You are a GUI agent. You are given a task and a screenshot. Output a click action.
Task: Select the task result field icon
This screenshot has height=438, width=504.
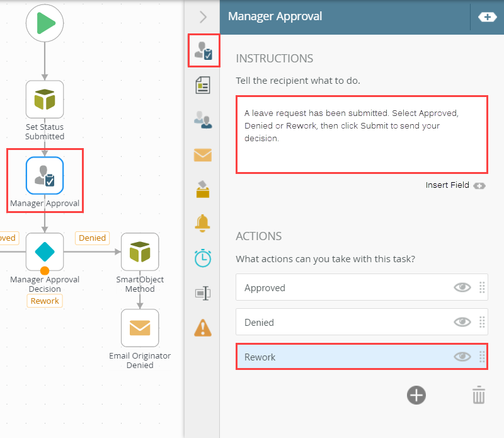(x=203, y=293)
